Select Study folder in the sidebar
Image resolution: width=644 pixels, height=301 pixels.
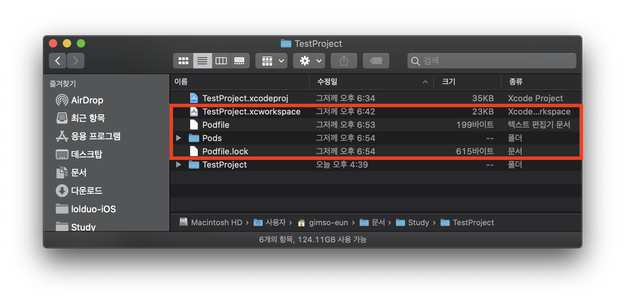tap(76, 227)
